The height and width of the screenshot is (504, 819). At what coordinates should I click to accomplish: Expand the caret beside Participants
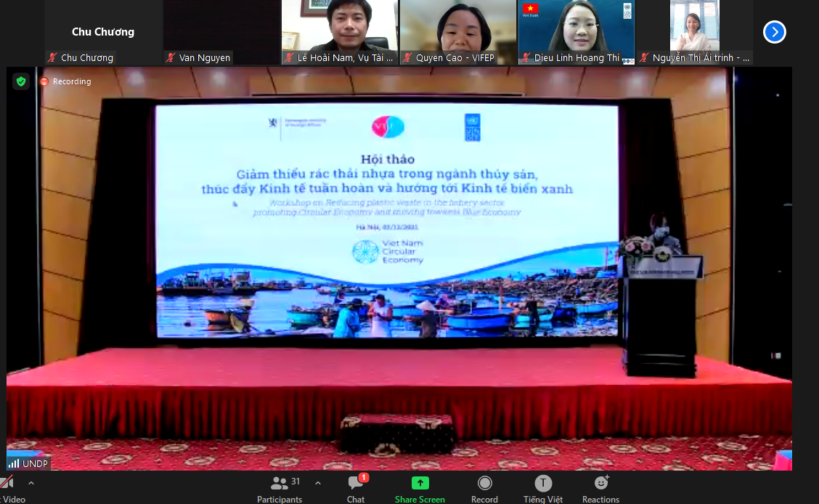(318, 483)
